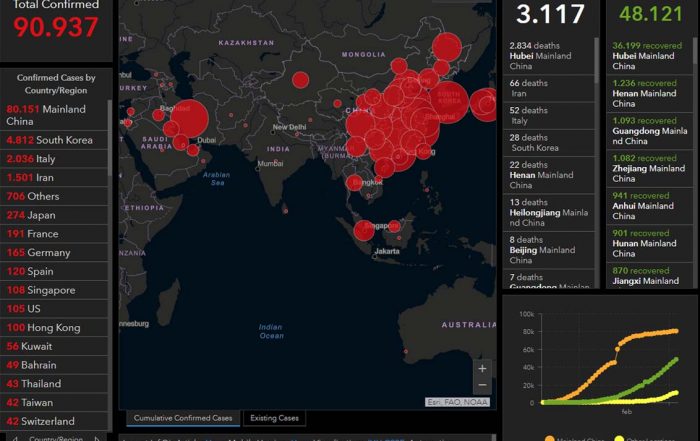Select Italy's 2.036 confirmed cases entry
700x441 pixels.
coord(40,159)
